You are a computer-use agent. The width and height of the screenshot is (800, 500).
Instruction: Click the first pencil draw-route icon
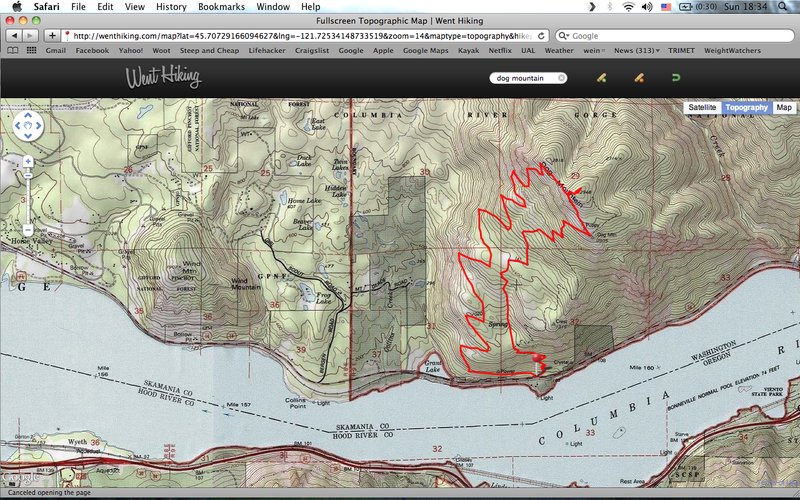click(x=602, y=78)
